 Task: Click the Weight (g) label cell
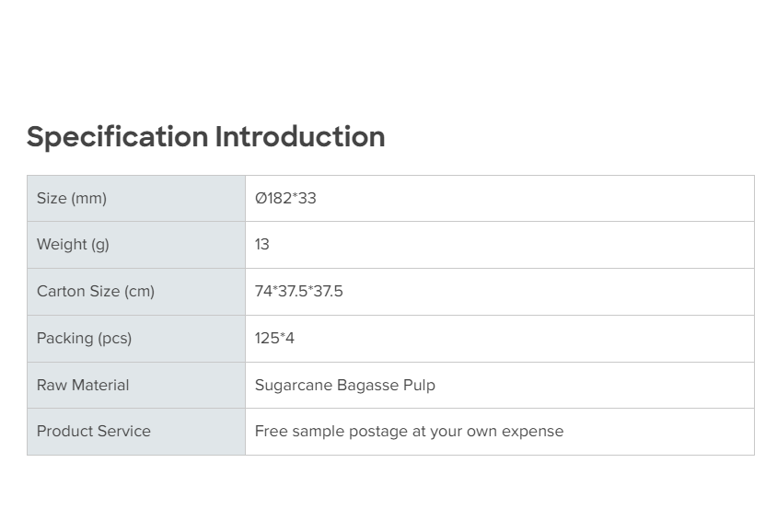click(x=73, y=244)
